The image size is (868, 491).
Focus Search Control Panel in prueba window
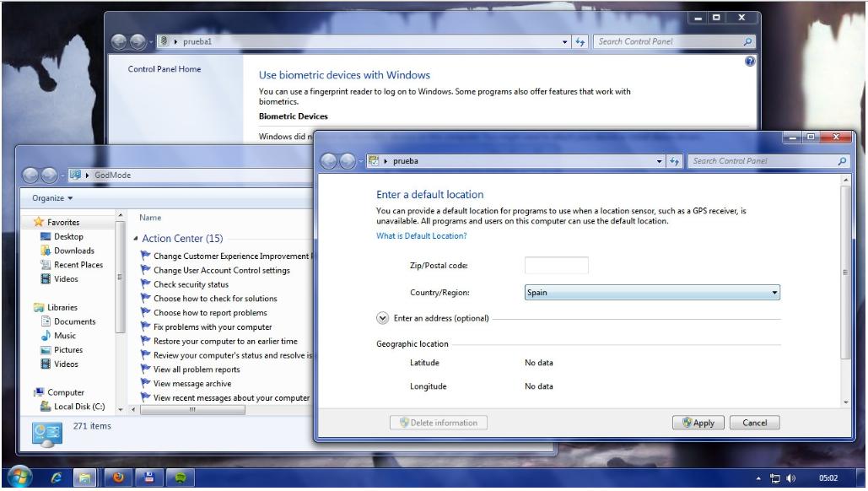763,161
